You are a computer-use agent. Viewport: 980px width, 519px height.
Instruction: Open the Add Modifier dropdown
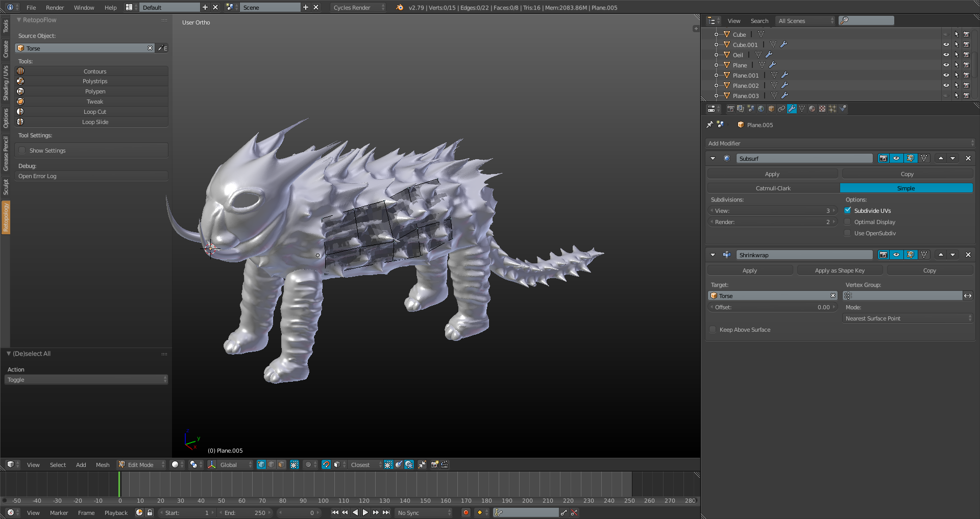pyautogui.click(x=840, y=143)
